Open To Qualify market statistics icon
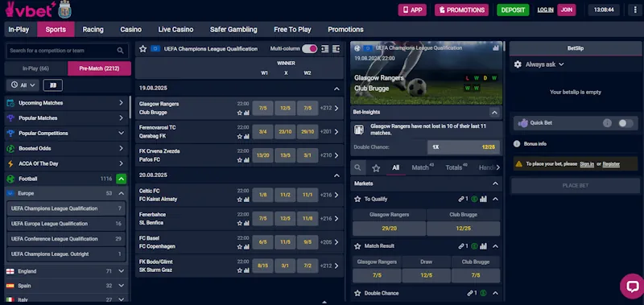Image resolution: width=644 pixels, height=305 pixels. point(484,199)
